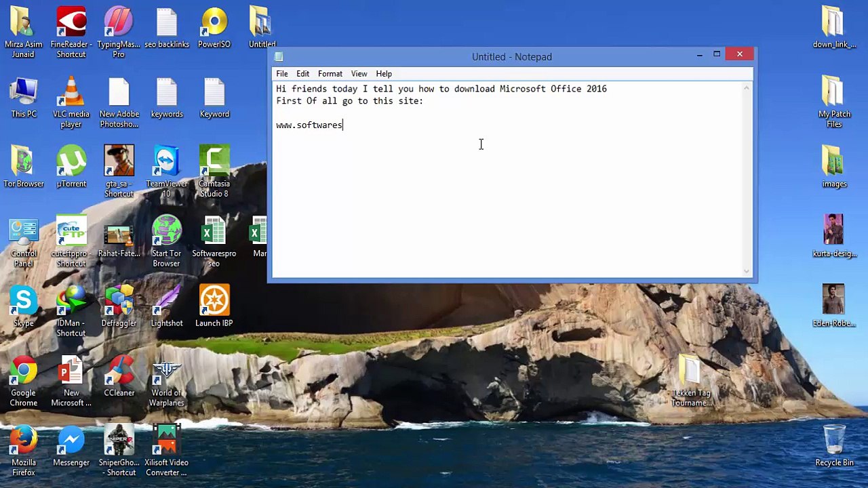Select the Tor Browser folder icon
868x488 pixels.
24,167
